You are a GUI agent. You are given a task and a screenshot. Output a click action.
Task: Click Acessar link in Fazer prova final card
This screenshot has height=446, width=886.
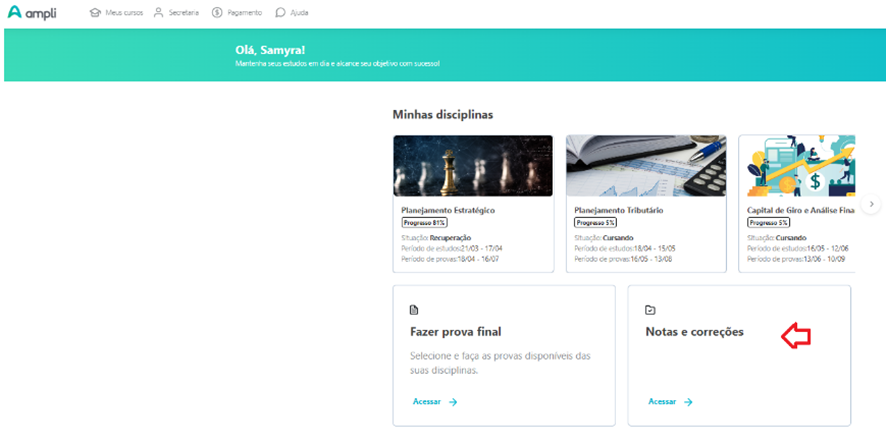[x=427, y=402]
